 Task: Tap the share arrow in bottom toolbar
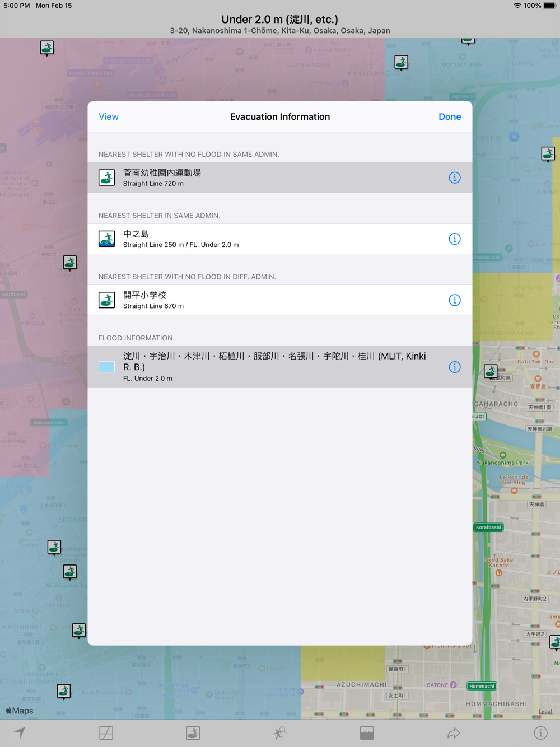click(454, 732)
